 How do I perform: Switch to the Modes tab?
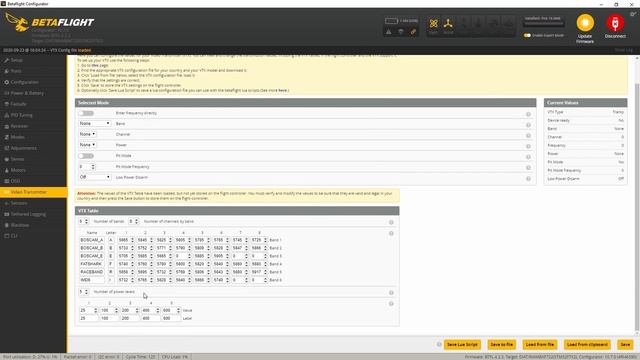point(33,137)
